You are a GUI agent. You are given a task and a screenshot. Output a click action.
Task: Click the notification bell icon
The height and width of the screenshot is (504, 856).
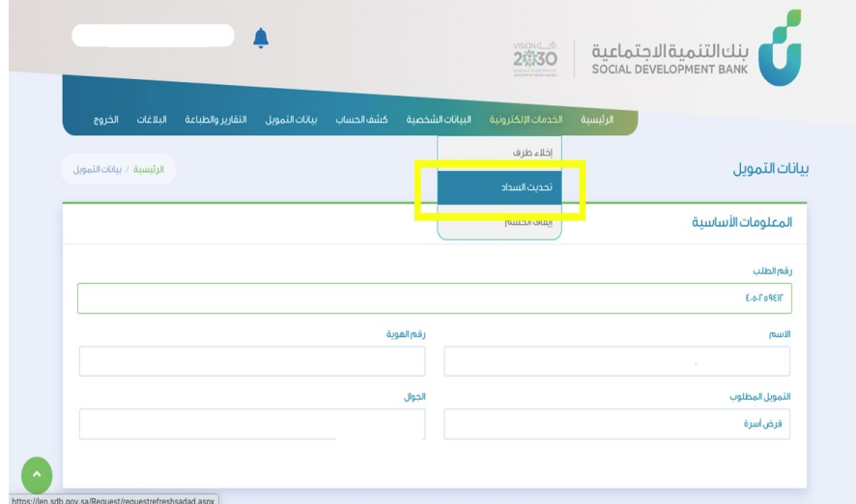[x=260, y=37]
